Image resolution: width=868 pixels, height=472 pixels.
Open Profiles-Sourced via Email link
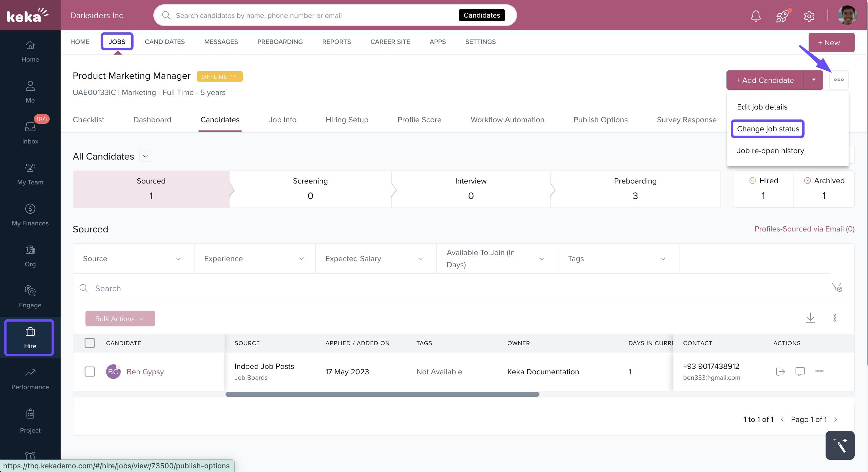pyautogui.click(x=804, y=229)
